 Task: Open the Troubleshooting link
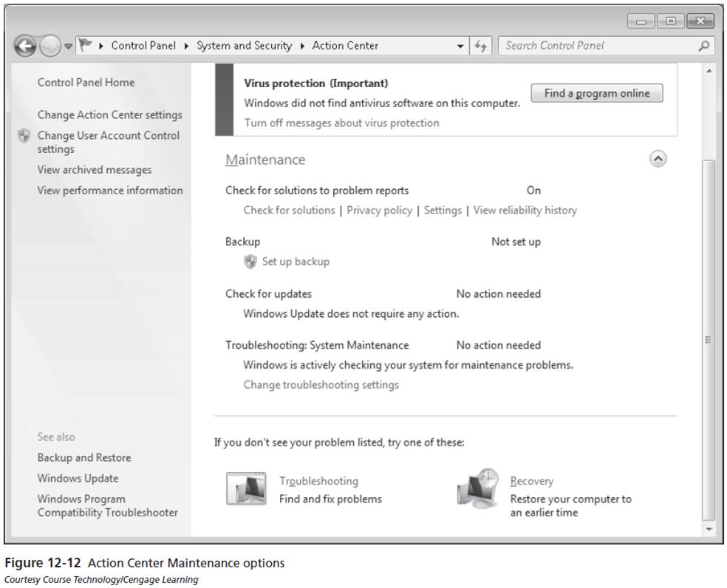pyautogui.click(x=319, y=482)
